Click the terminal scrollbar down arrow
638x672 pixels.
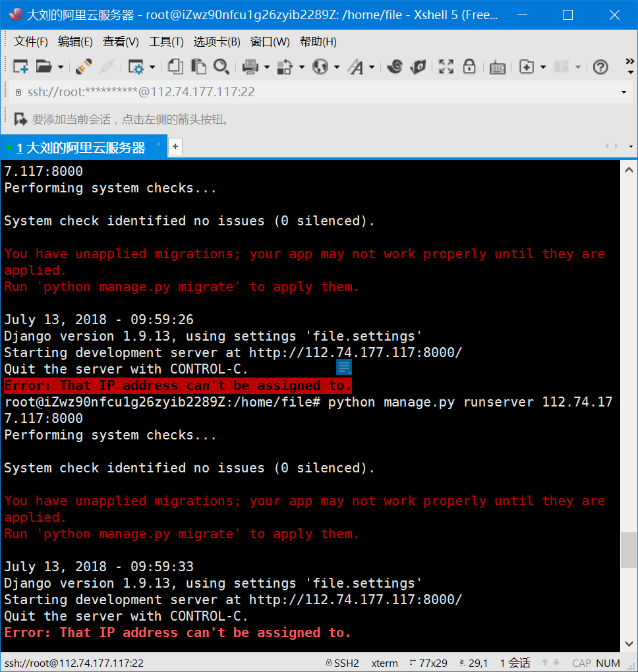pyautogui.click(x=629, y=644)
